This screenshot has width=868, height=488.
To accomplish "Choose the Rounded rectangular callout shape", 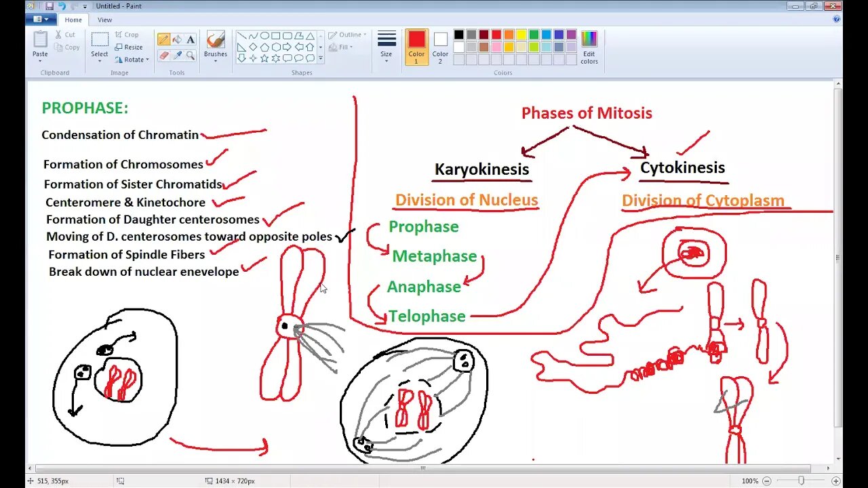I will coord(288,58).
